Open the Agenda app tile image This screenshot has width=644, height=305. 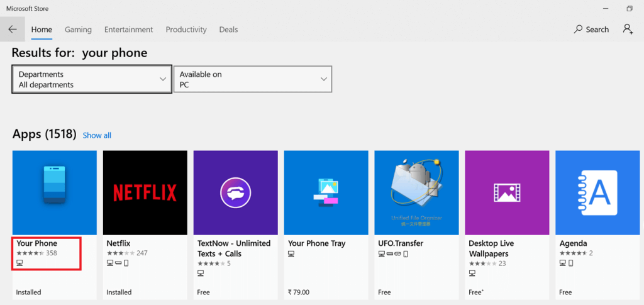pyautogui.click(x=597, y=192)
